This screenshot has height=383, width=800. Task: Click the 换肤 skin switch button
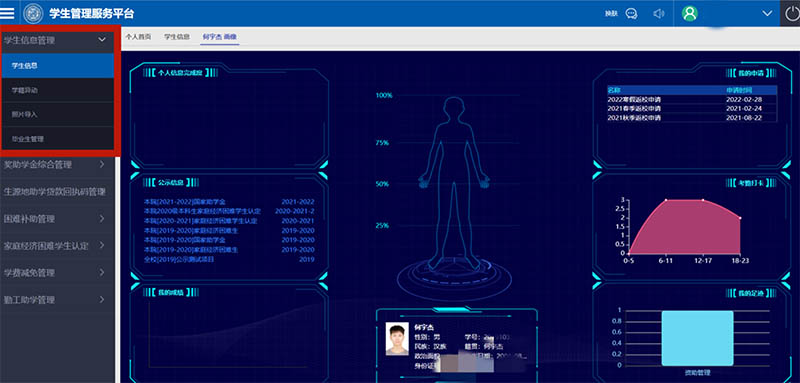611,14
